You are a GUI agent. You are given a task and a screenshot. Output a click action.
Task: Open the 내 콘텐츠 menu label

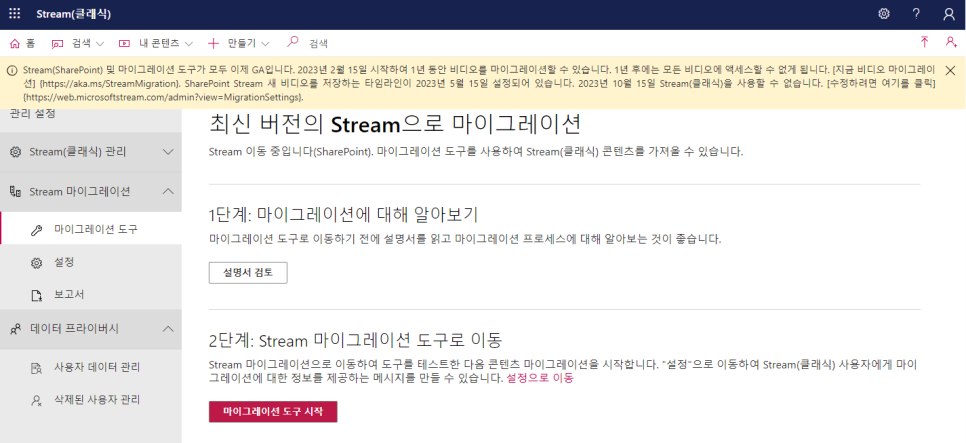point(159,43)
